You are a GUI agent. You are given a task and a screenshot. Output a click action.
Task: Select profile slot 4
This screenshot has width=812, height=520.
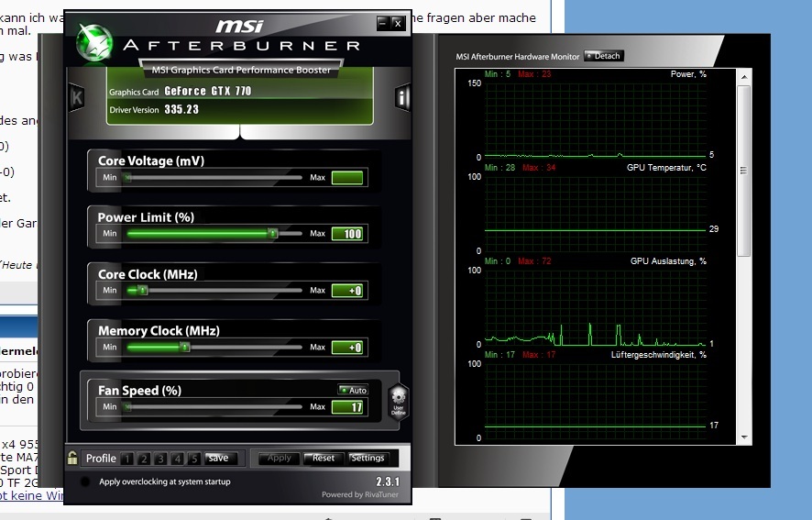(177, 459)
